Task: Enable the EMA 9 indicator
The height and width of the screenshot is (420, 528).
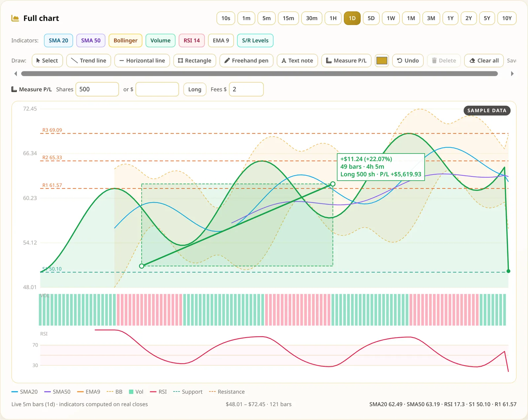Action: tap(221, 40)
